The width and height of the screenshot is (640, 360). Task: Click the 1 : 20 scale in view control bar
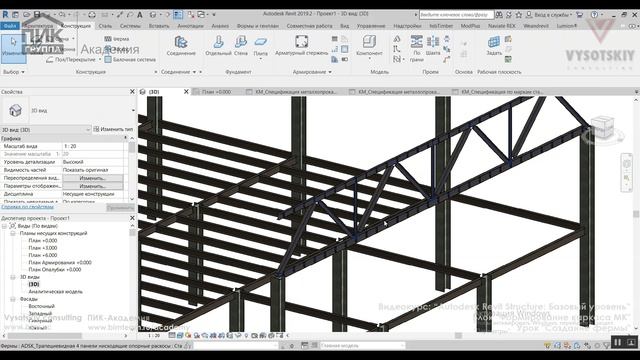[x=154, y=336]
